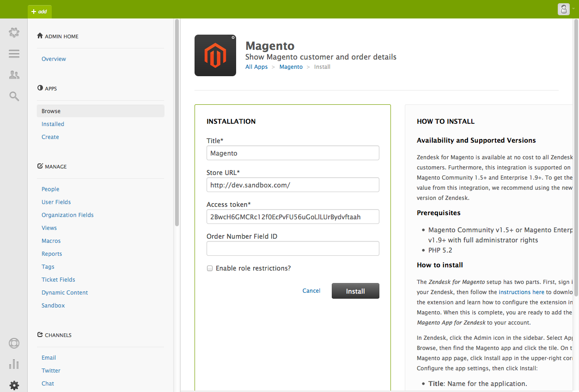Click the Magento breadcrumb link
Viewport: 579px width, 392px height.
(291, 67)
